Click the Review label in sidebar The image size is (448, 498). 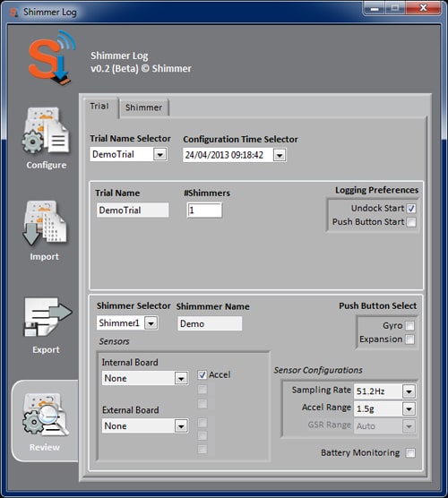point(45,447)
